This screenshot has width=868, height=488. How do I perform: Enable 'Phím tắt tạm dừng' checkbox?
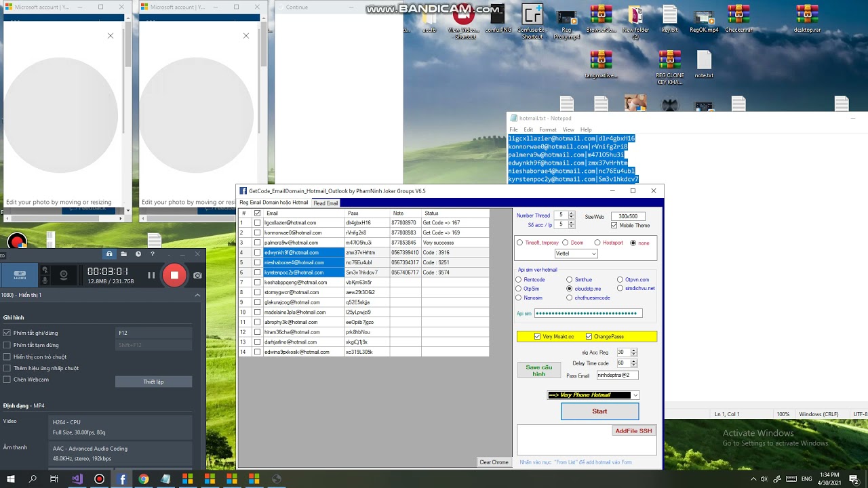[x=7, y=345]
